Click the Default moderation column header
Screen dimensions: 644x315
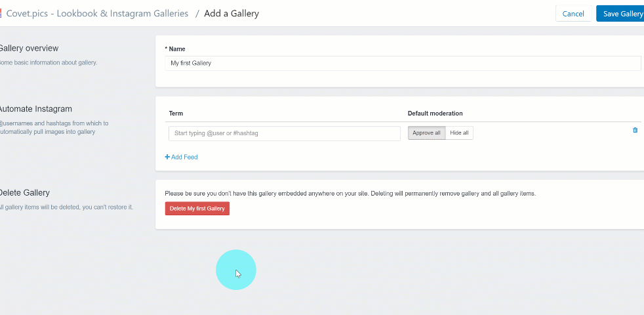[435, 114]
